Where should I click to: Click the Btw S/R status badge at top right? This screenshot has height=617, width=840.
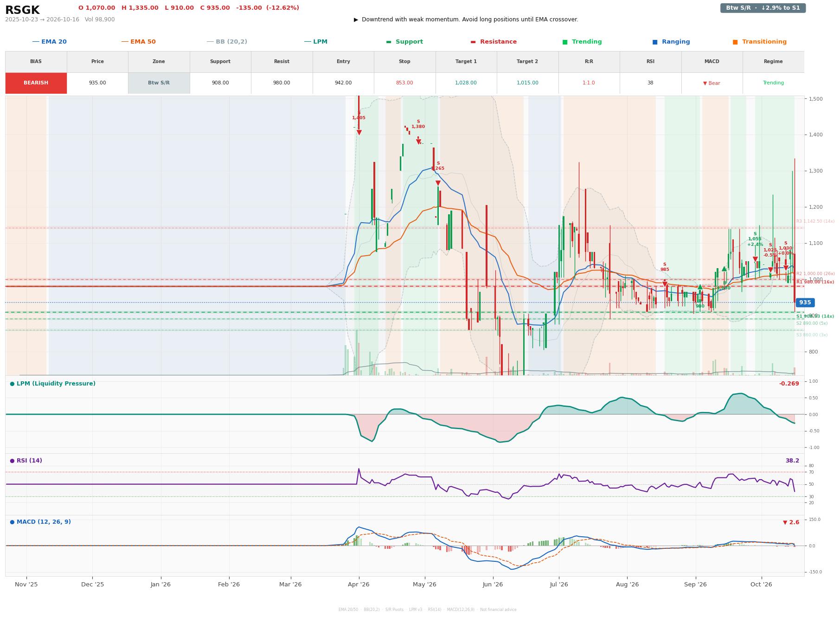tap(763, 8)
